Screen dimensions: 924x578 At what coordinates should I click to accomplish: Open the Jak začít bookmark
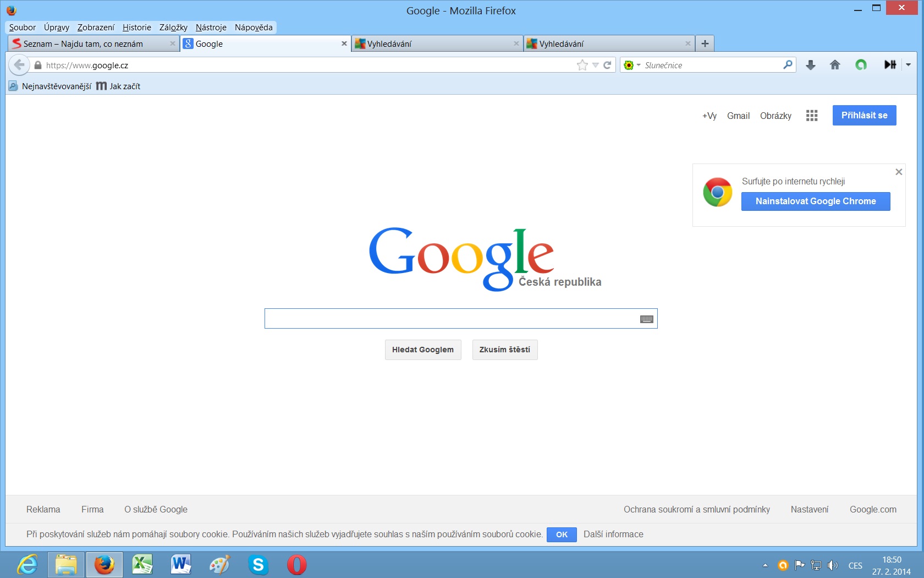[x=118, y=86]
